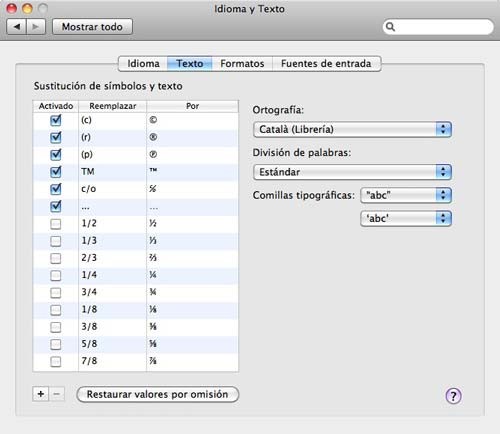Focus the search input field
Image resolution: width=500 pixels, height=434 pixels.
pos(438,27)
